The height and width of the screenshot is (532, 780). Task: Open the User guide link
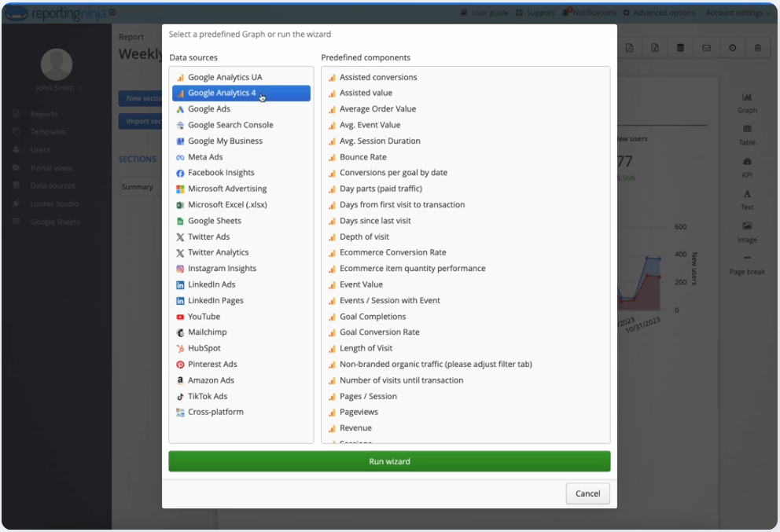(x=484, y=13)
